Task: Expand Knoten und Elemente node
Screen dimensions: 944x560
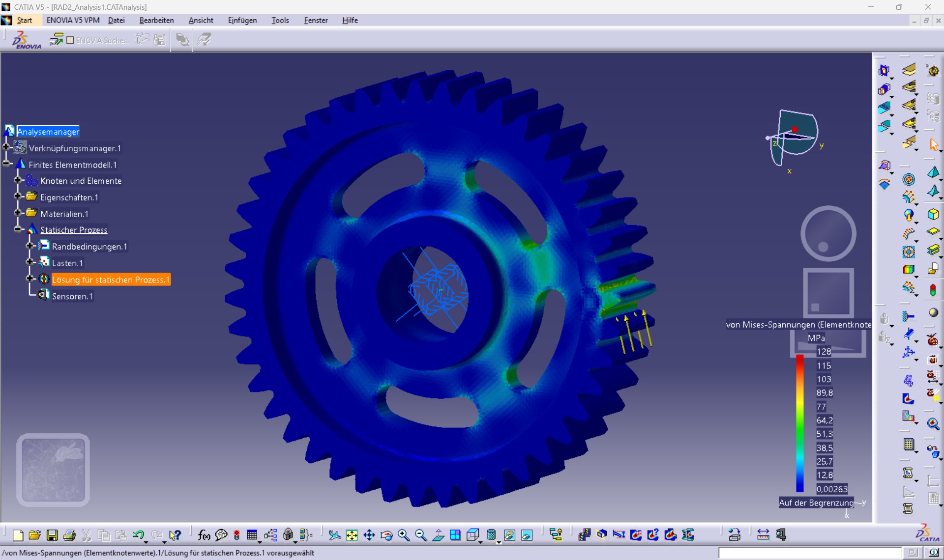Action: (x=18, y=180)
